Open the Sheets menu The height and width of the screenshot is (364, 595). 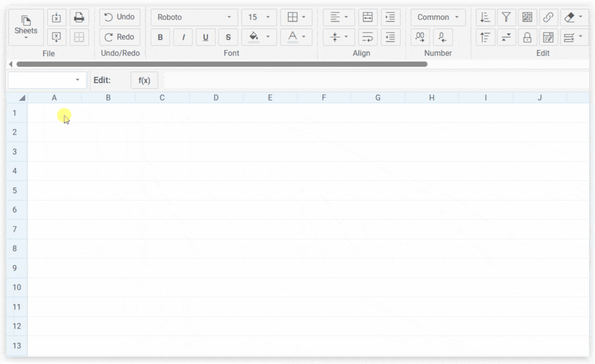point(26,27)
